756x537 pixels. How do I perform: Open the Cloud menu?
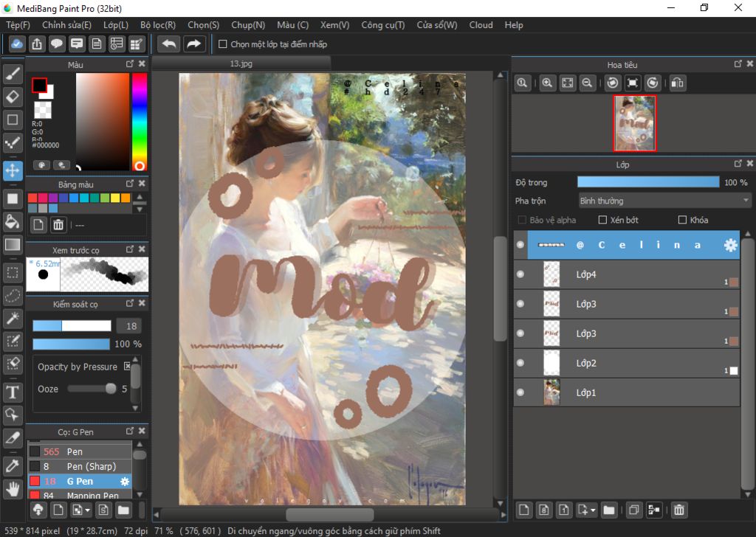(x=481, y=25)
